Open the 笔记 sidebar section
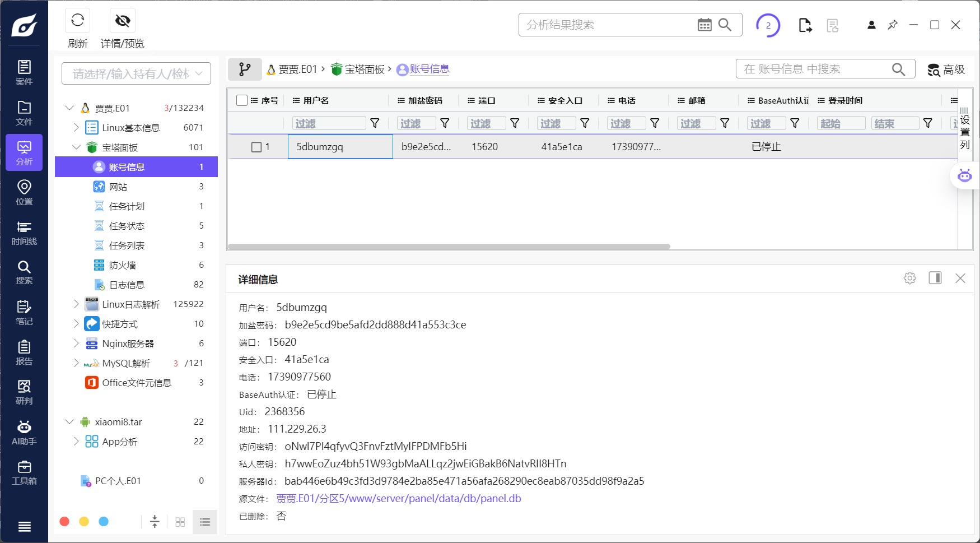The height and width of the screenshot is (543, 980). (x=24, y=313)
